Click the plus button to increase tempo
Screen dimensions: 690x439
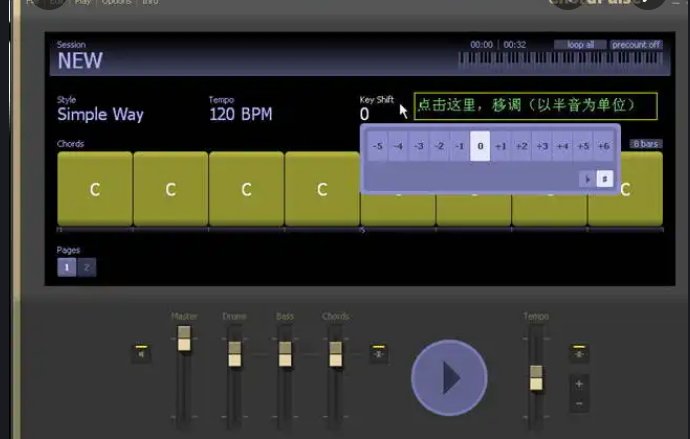[x=578, y=383]
